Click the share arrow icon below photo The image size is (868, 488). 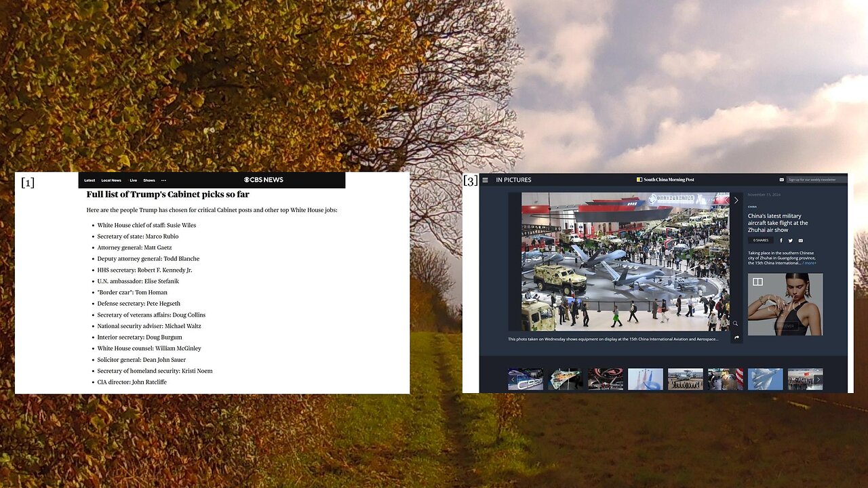click(736, 337)
